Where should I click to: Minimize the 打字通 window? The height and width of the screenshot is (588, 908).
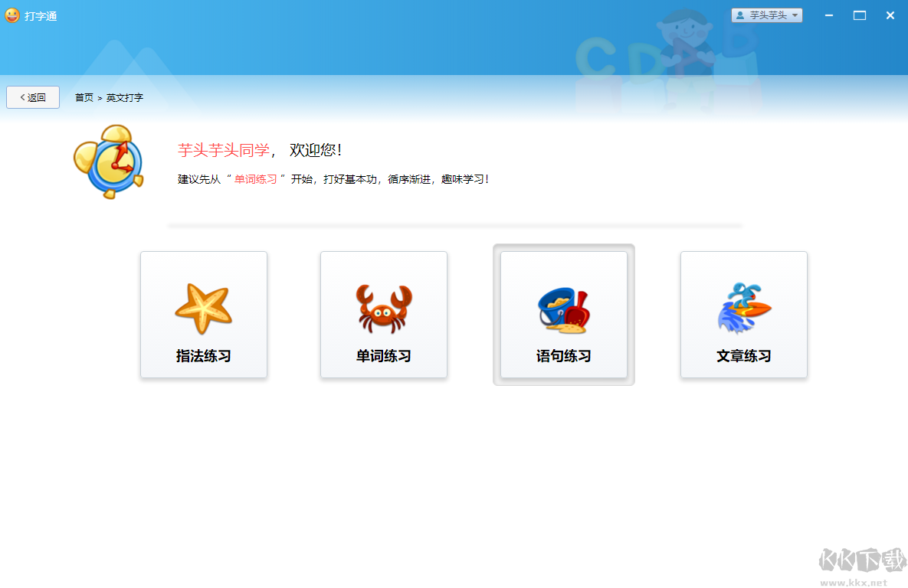(828, 15)
